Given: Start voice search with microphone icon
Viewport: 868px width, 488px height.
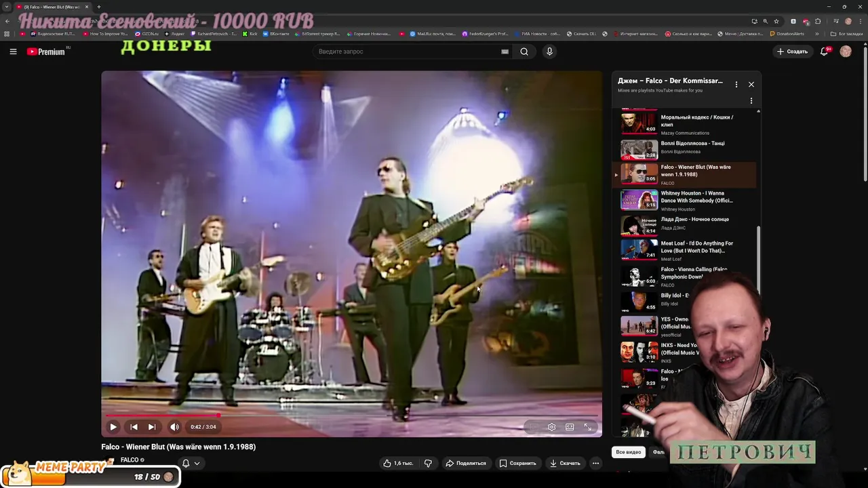Looking at the screenshot, I should 549,52.
